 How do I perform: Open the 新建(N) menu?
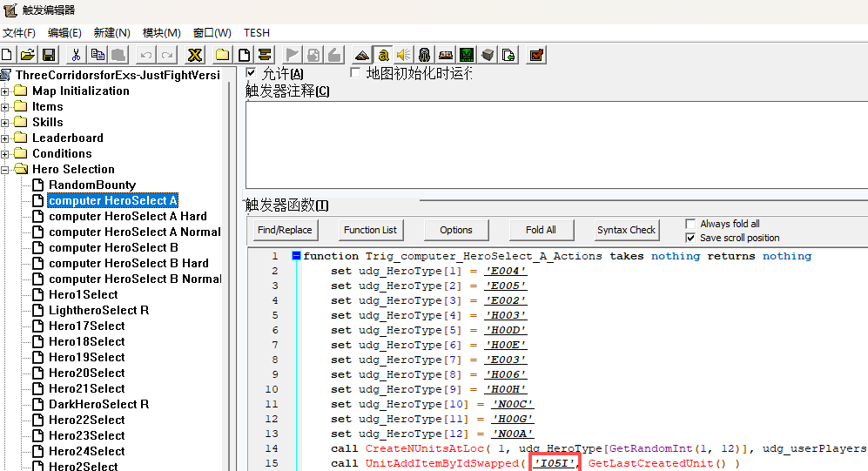[111, 33]
